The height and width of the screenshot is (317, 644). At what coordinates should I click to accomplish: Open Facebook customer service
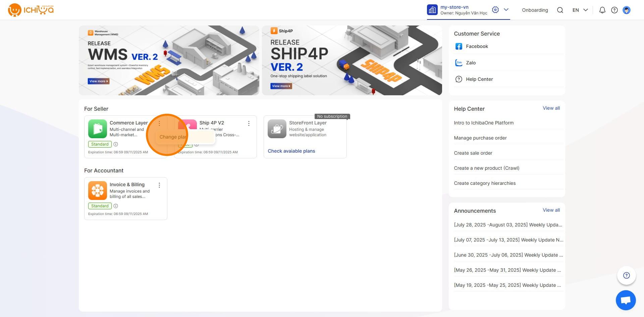click(508, 46)
